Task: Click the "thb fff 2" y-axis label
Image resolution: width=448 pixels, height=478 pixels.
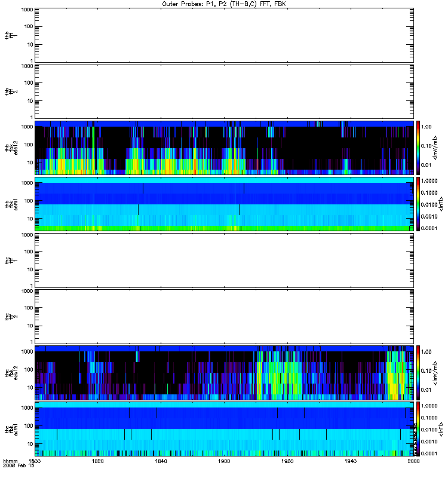Action: [x=11, y=92]
